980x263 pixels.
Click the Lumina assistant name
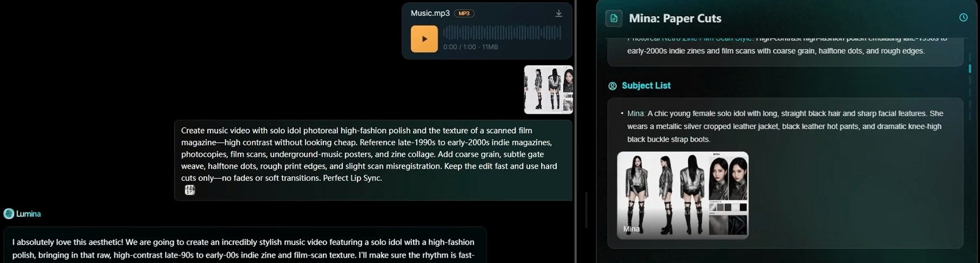[29, 214]
